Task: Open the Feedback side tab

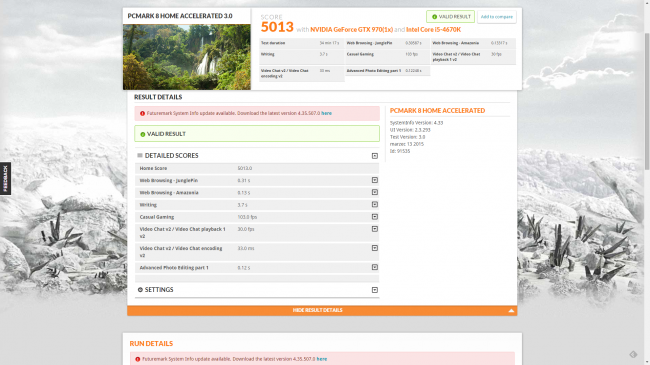Action: coord(5,178)
